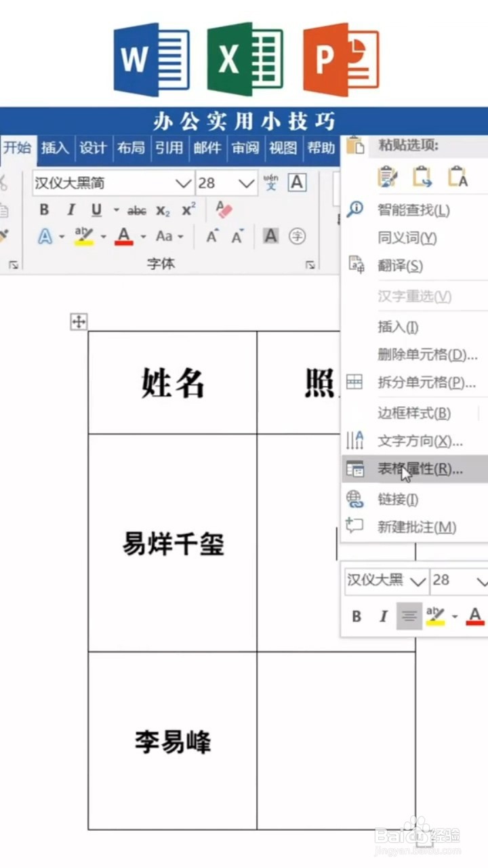Open underline style dropdown arrow
This screenshot has height=868, width=488.
tap(116, 211)
